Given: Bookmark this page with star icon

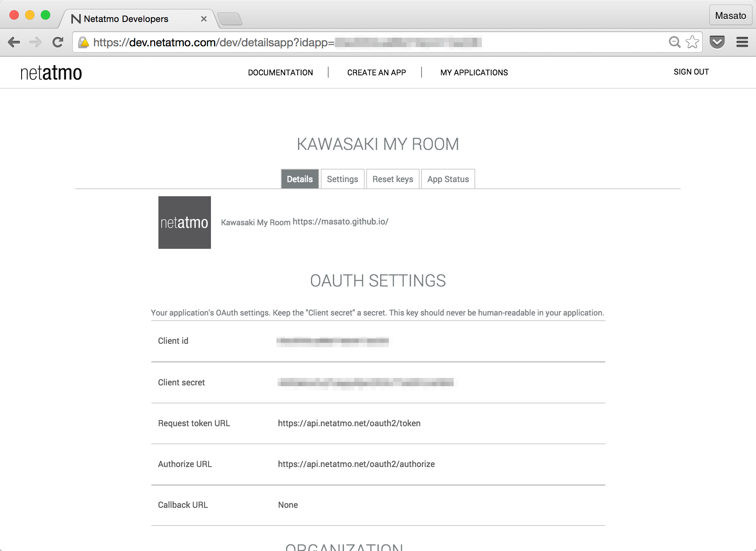Looking at the screenshot, I should click(692, 42).
